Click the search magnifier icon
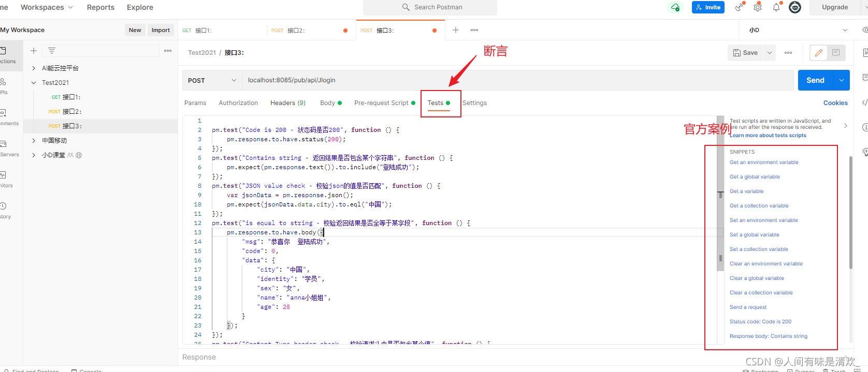 click(x=406, y=7)
